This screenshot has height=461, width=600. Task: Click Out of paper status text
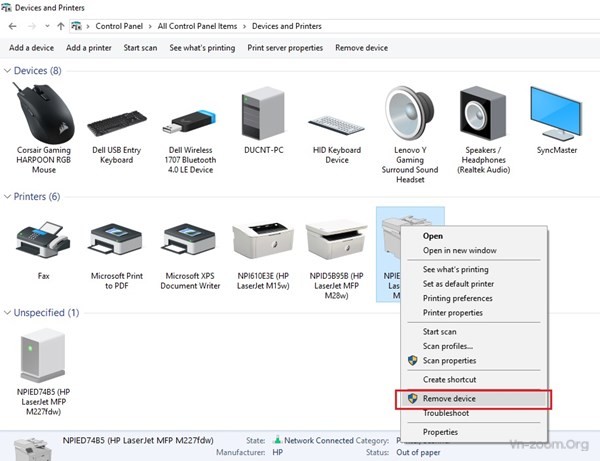point(418,453)
